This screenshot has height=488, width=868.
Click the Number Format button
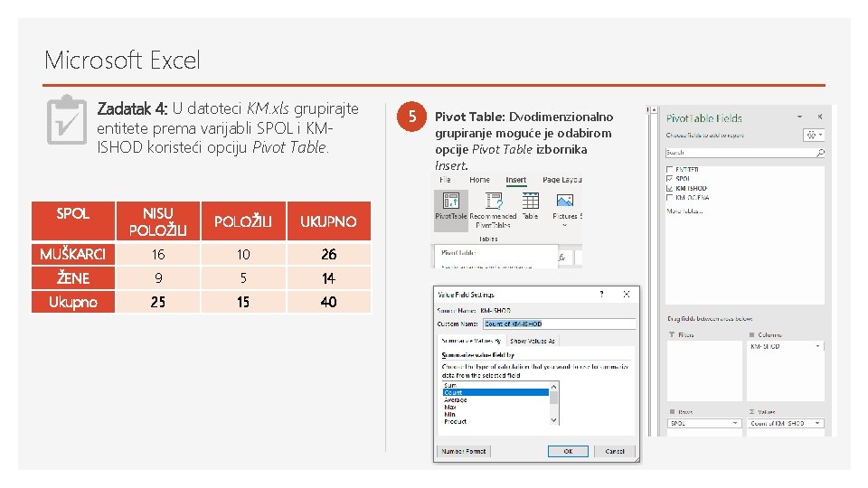463,452
